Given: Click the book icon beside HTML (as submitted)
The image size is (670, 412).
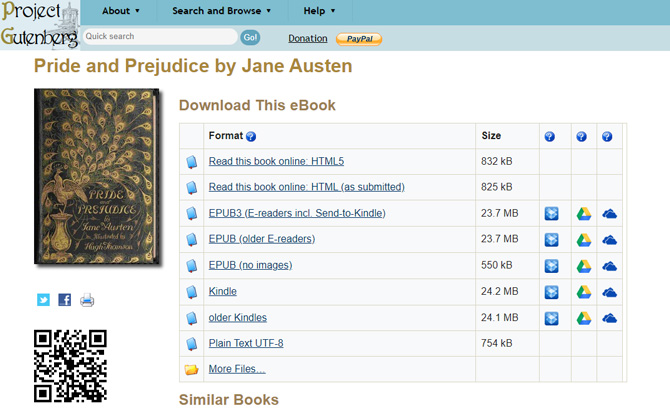Looking at the screenshot, I should point(191,188).
